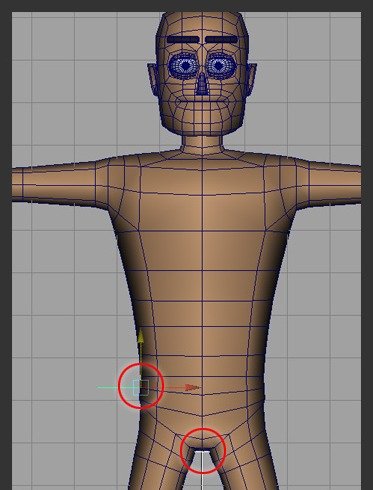
Task: Grab the yellow Y-axis move manipulator arrow
Action: [141, 337]
